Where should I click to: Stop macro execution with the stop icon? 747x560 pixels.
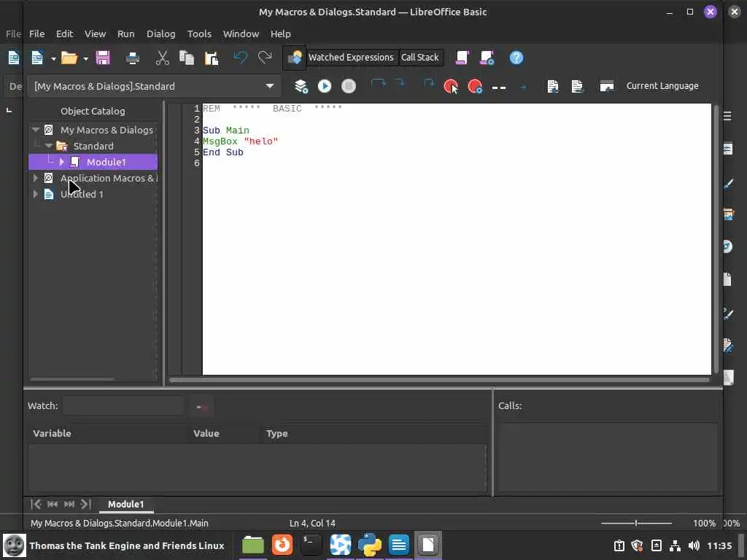(x=349, y=86)
